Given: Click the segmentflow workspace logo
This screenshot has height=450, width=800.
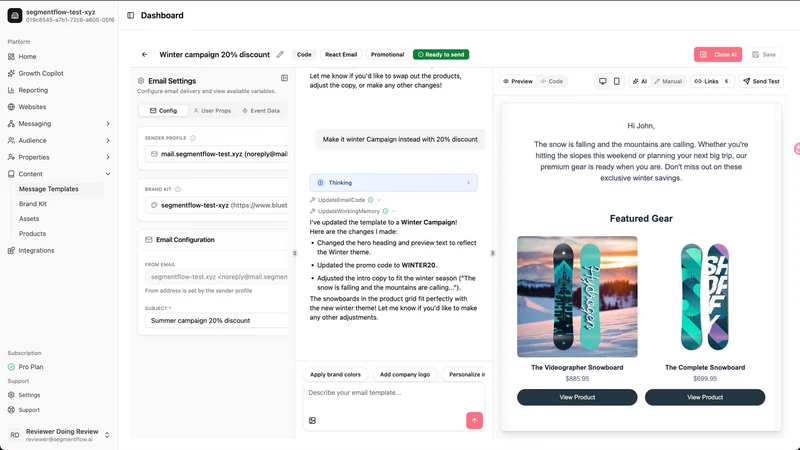Looking at the screenshot, I should pyautogui.click(x=15, y=15).
